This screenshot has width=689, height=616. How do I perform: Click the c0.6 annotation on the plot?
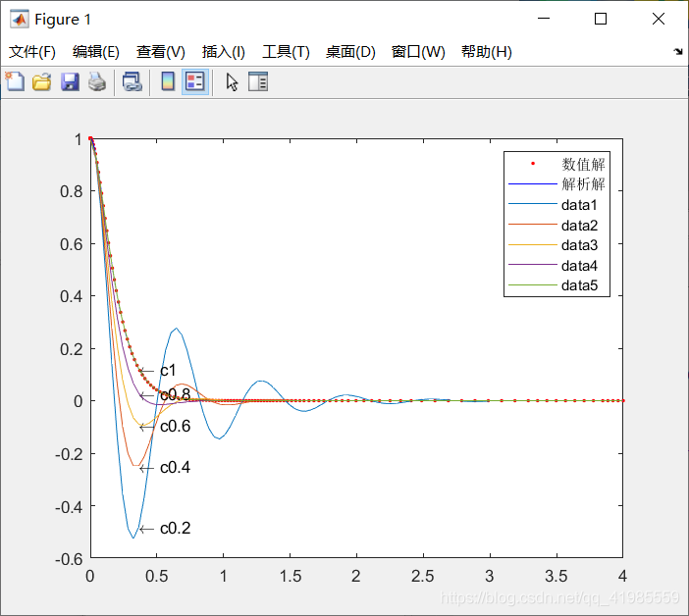point(175,426)
